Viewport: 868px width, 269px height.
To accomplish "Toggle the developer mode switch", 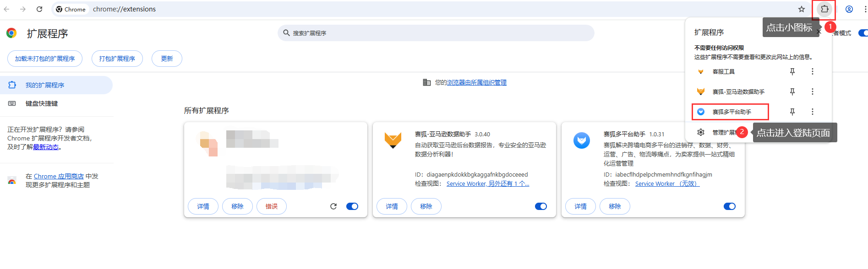I will click(x=863, y=33).
